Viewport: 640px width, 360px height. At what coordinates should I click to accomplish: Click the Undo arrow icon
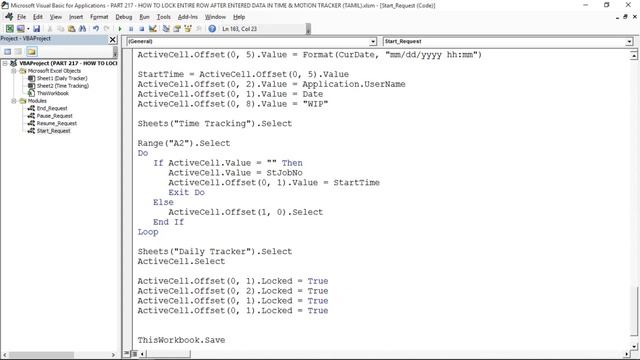96,29
